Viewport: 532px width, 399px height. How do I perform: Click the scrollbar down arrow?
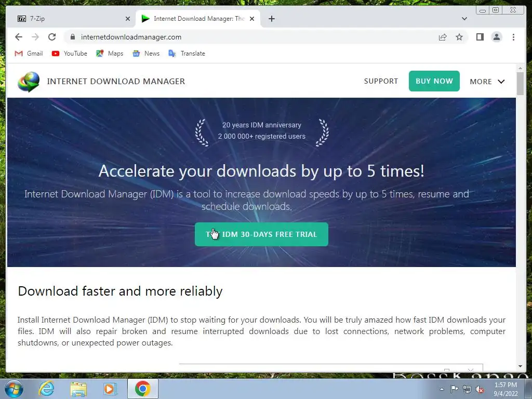coord(520,366)
